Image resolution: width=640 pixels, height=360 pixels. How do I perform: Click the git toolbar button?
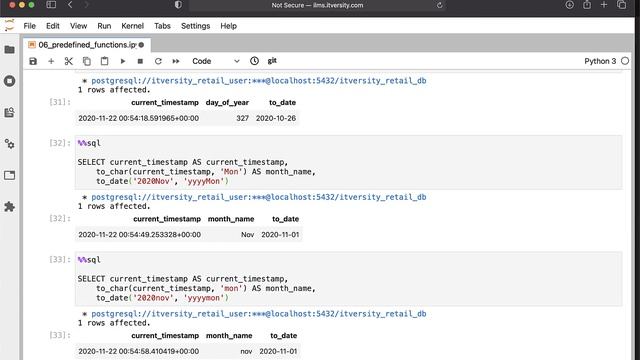pos(272,61)
